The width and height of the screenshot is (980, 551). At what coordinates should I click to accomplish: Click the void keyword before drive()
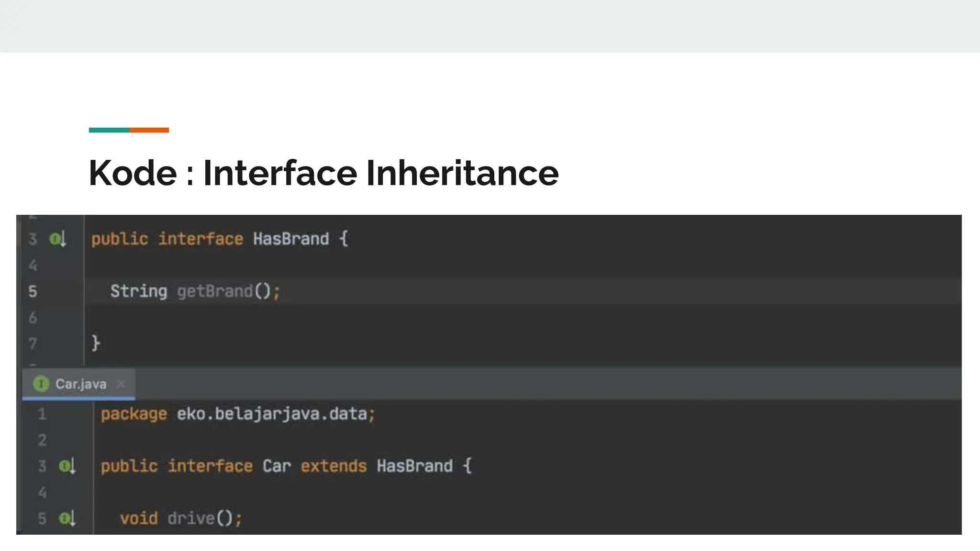click(x=139, y=518)
